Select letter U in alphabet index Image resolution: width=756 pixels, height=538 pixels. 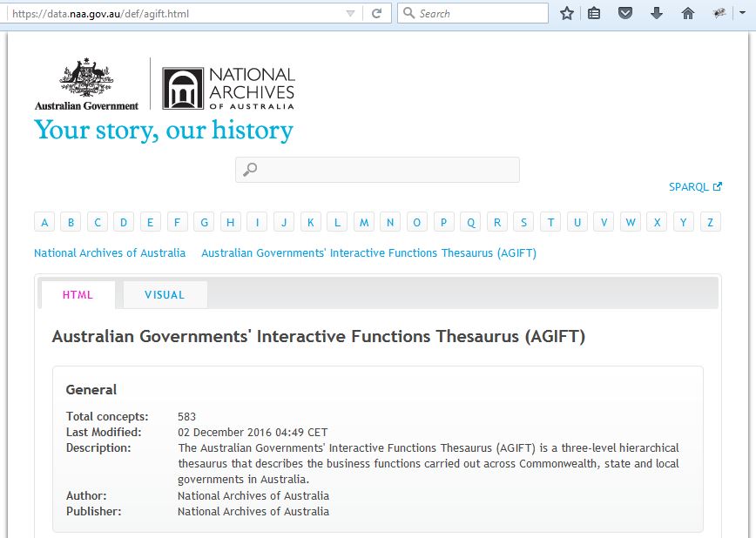click(x=577, y=222)
